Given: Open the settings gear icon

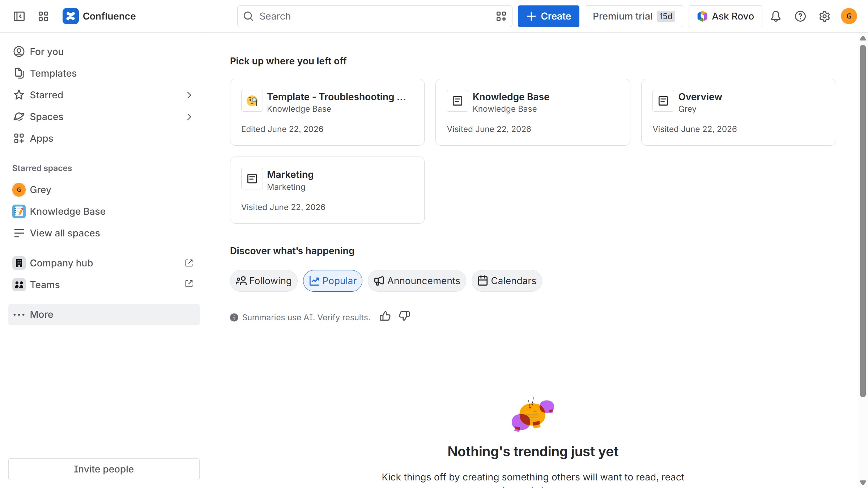Looking at the screenshot, I should pos(825,16).
